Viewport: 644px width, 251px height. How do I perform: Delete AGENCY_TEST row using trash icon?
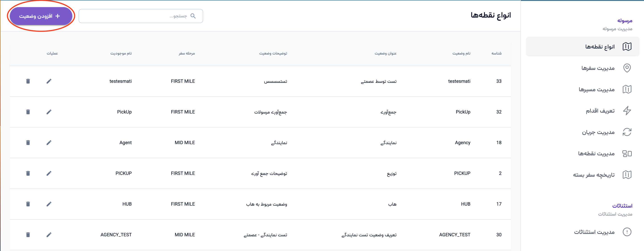(28, 235)
